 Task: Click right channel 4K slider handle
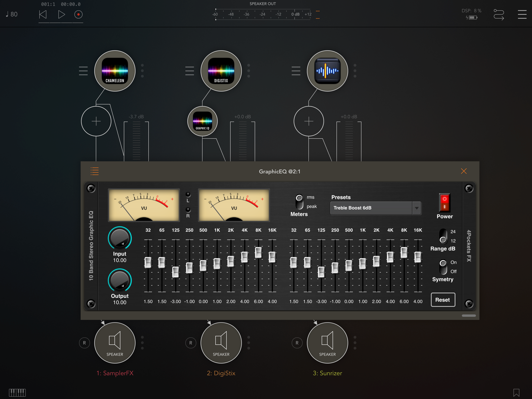pos(390,257)
